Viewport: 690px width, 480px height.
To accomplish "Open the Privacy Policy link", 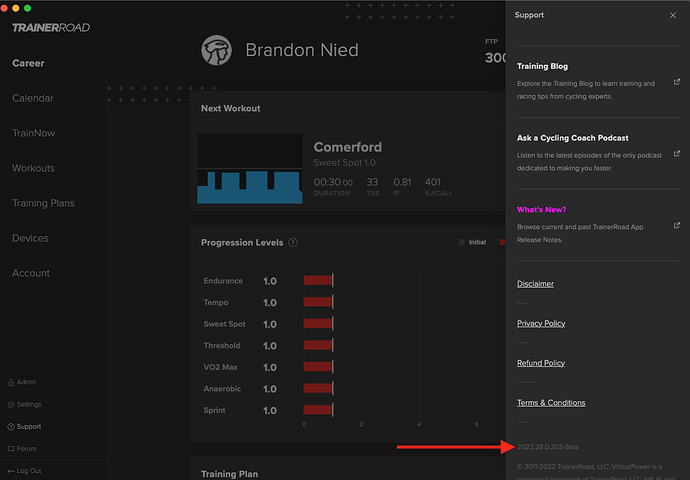I will 541,323.
